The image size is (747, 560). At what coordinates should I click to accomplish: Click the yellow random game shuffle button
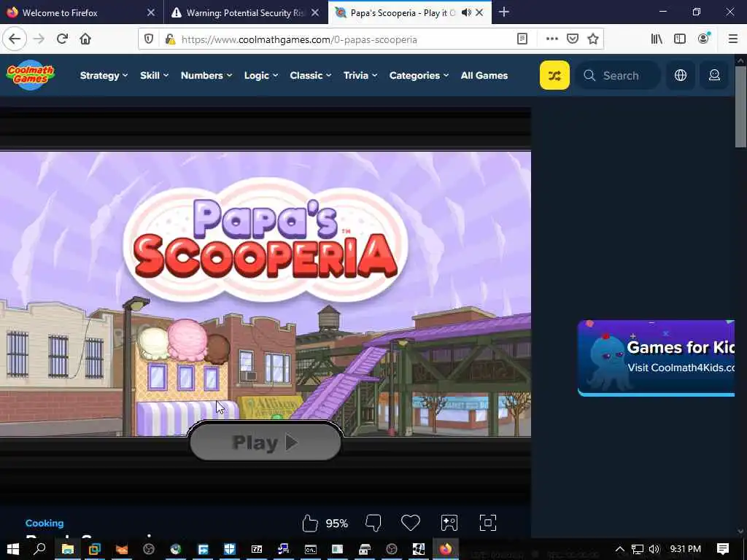pyautogui.click(x=554, y=75)
